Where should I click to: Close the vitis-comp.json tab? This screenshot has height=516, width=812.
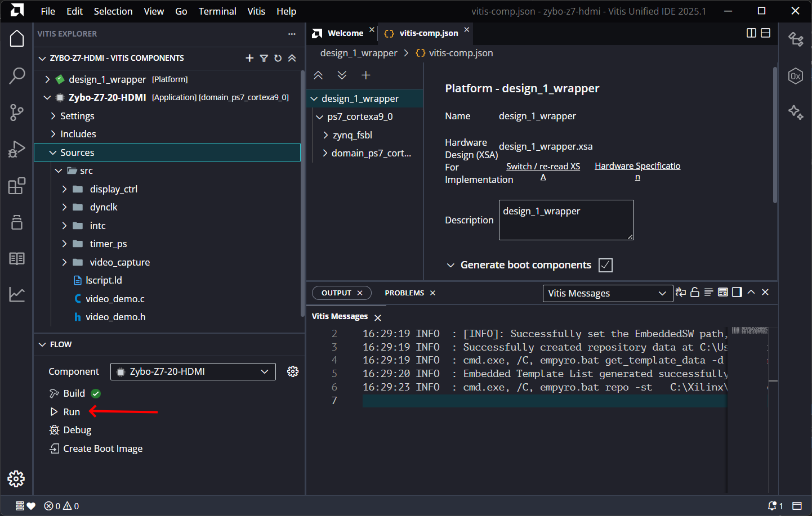click(x=467, y=30)
